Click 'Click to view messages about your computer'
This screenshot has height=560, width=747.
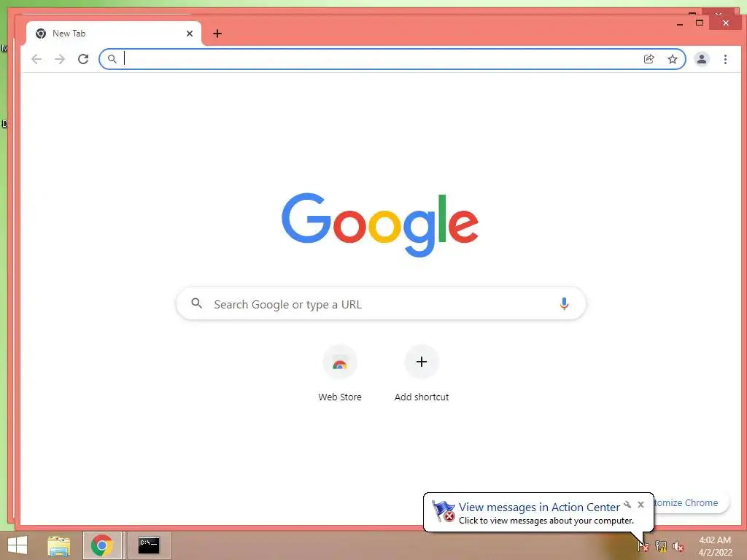click(546, 521)
